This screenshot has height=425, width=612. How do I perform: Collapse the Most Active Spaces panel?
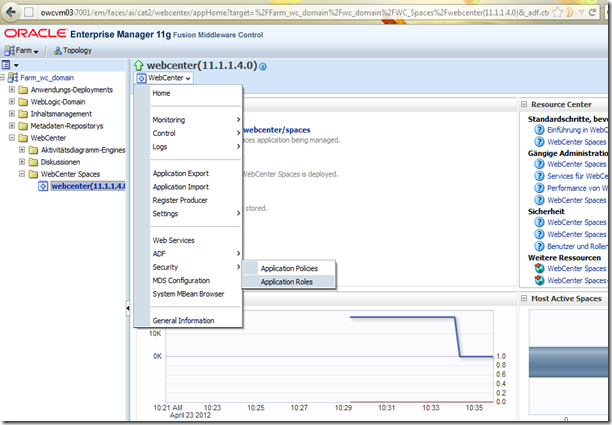tap(524, 299)
